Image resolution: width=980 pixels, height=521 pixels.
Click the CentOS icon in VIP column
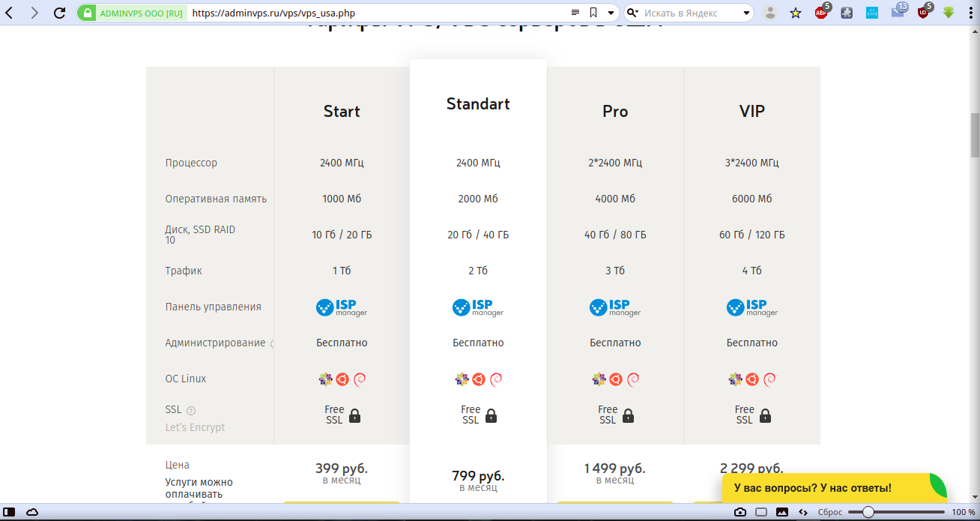(736, 379)
